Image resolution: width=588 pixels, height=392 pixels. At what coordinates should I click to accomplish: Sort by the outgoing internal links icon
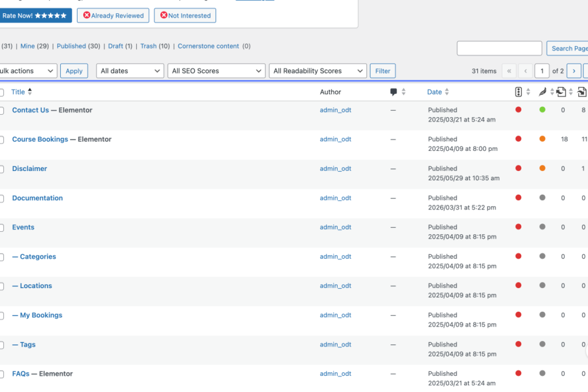pos(564,92)
